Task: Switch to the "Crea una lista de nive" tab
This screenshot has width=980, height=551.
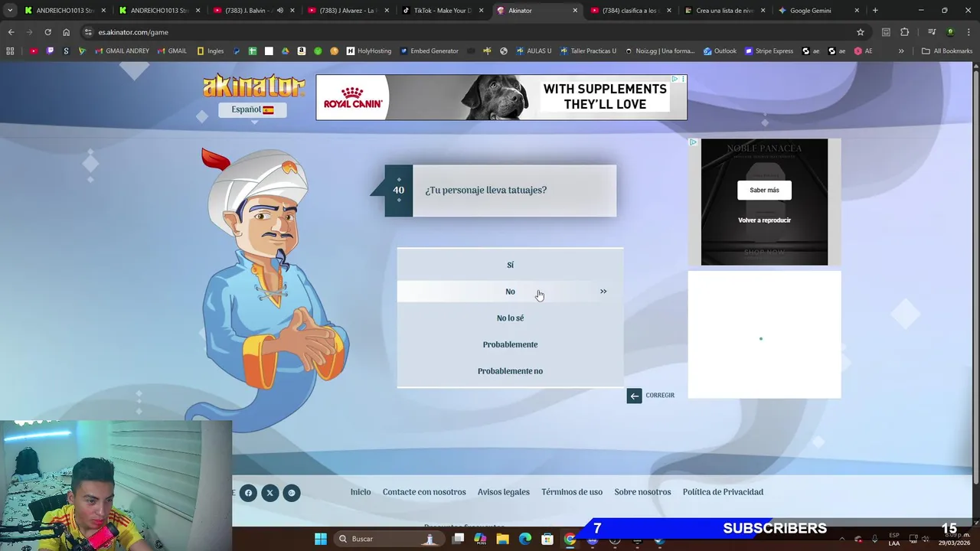Action: [x=724, y=11]
